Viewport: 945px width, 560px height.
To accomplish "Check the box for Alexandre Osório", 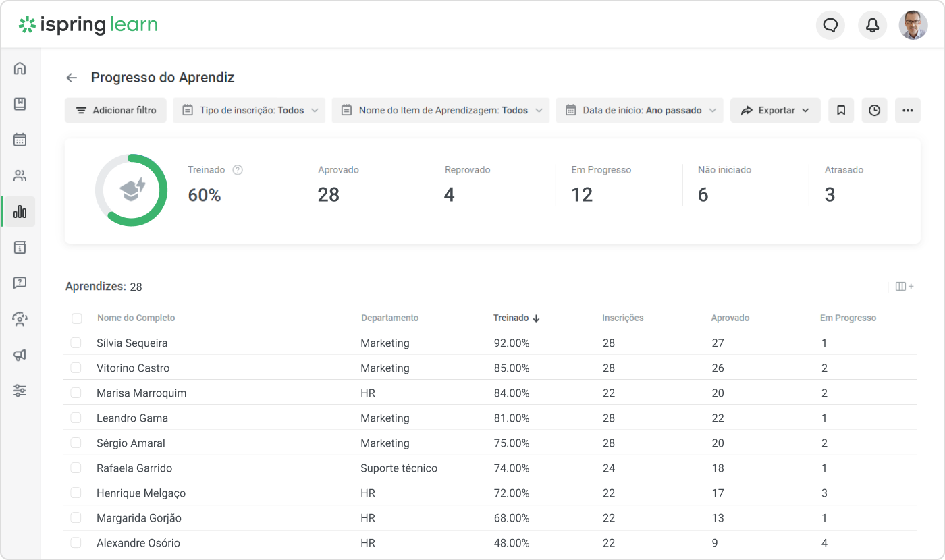I will [76, 542].
